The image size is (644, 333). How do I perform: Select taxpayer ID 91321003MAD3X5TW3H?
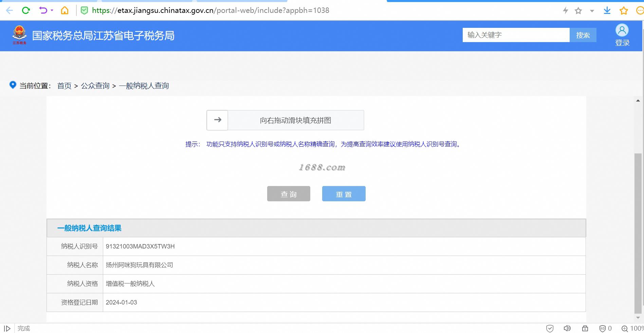click(x=140, y=246)
